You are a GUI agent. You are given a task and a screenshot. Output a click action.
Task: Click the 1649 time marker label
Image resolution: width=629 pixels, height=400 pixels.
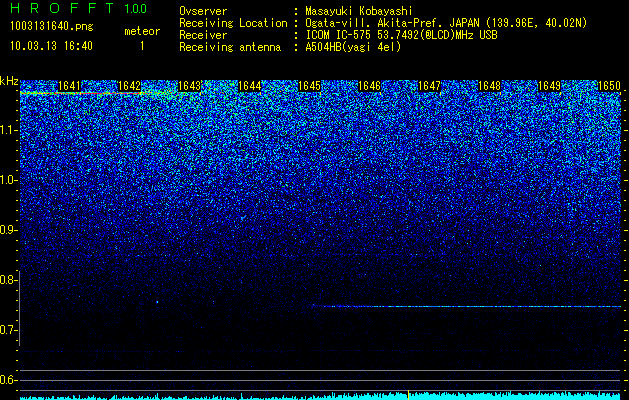[549, 86]
